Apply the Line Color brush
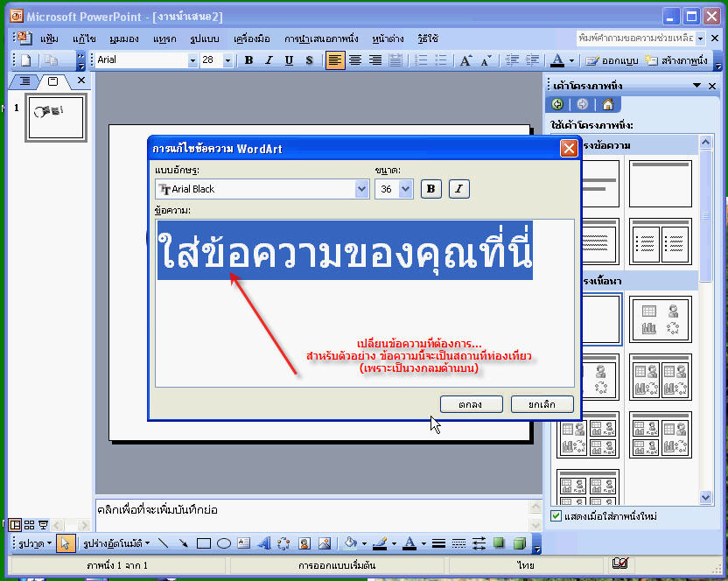 tap(380, 543)
